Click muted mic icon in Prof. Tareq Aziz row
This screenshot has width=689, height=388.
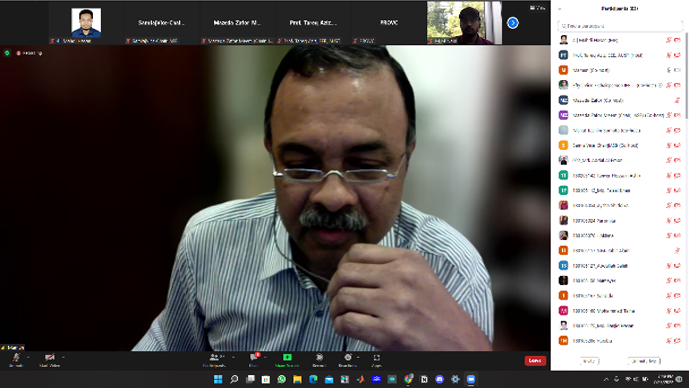click(x=669, y=55)
